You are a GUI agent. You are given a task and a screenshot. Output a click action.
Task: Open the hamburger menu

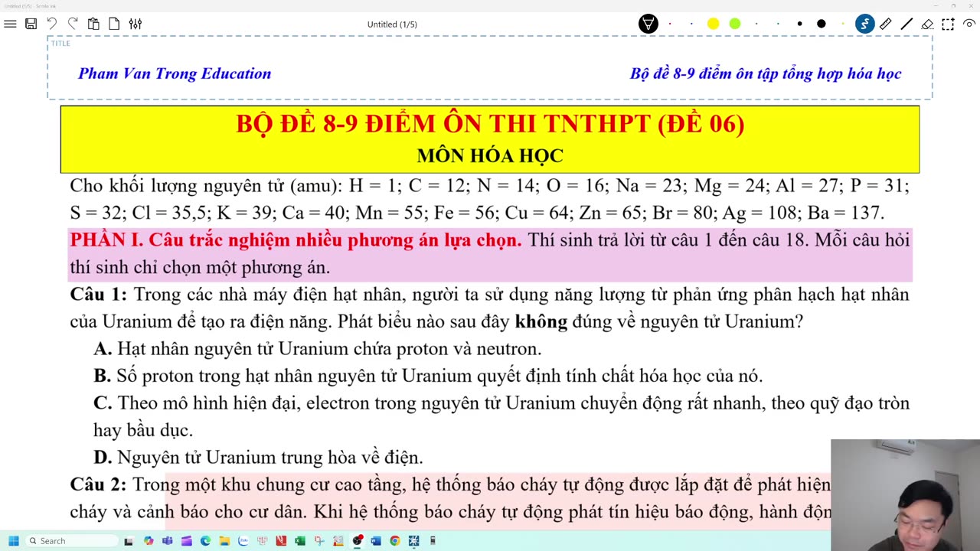tap(10, 24)
